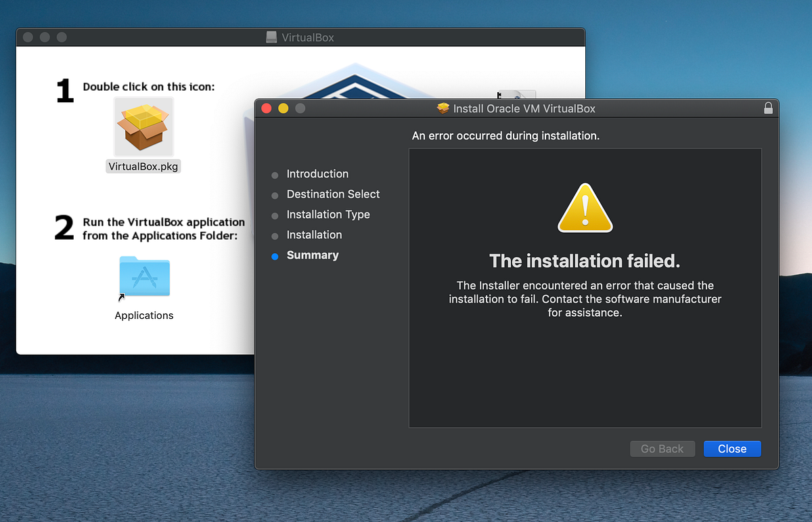
Task: Click the disk icon in the VirtualBox window title
Action: (x=271, y=37)
